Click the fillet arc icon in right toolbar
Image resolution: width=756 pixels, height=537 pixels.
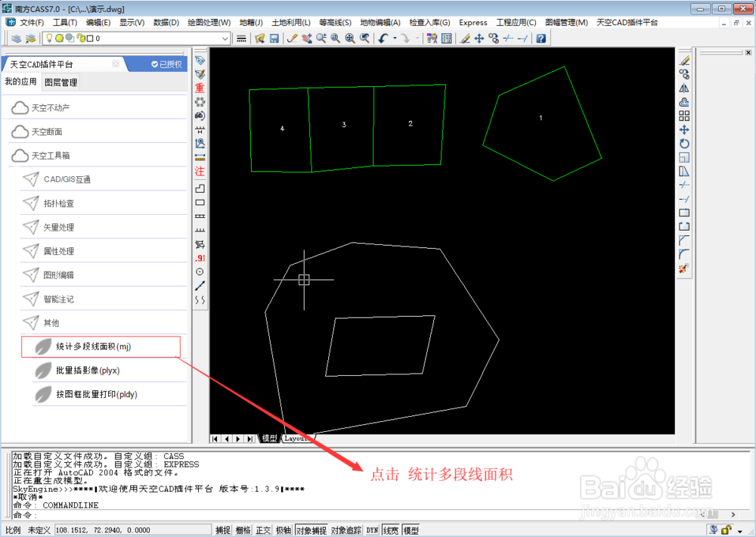pyautogui.click(x=684, y=254)
